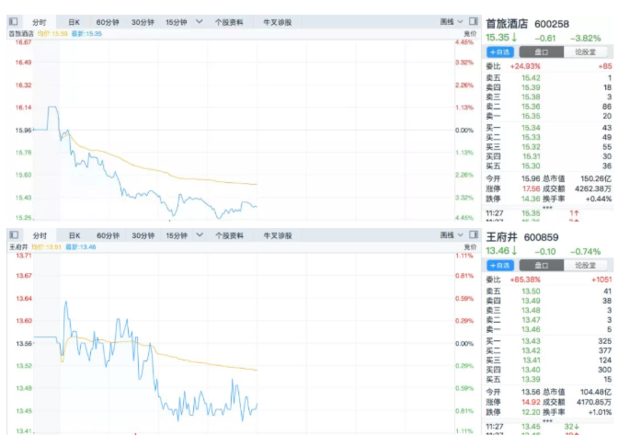630x446 pixels.
Task: Click 总市值 value 104.48亿
Action: point(596,392)
